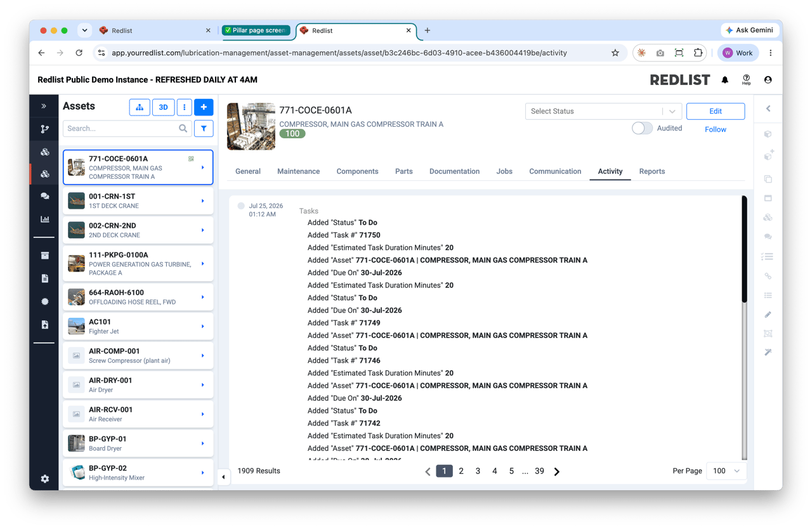
Task: Open the three-dot more options menu in Assets
Action: [x=185, y=107]
